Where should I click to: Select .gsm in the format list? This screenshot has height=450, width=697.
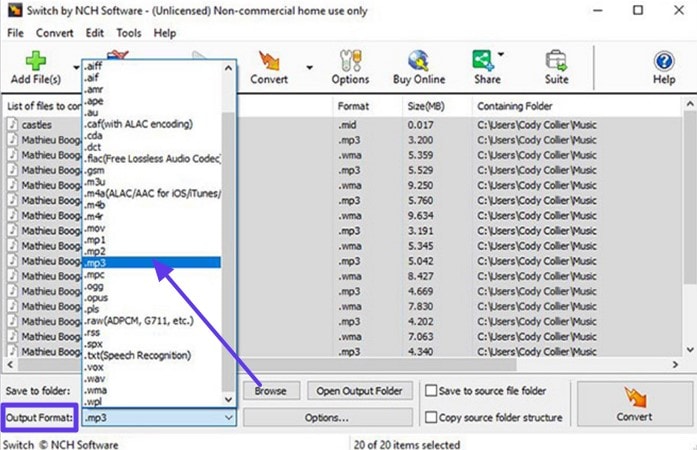[152, 170]
